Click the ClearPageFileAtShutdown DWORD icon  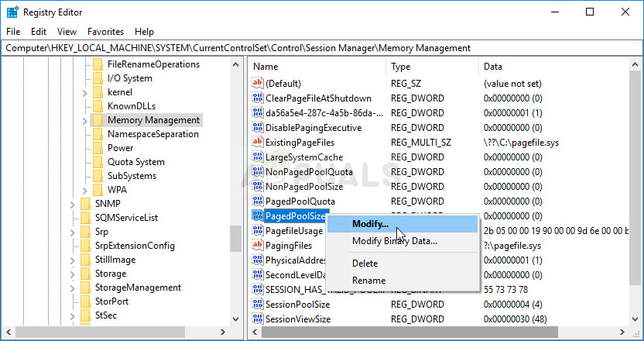click(x=258, y=98)
